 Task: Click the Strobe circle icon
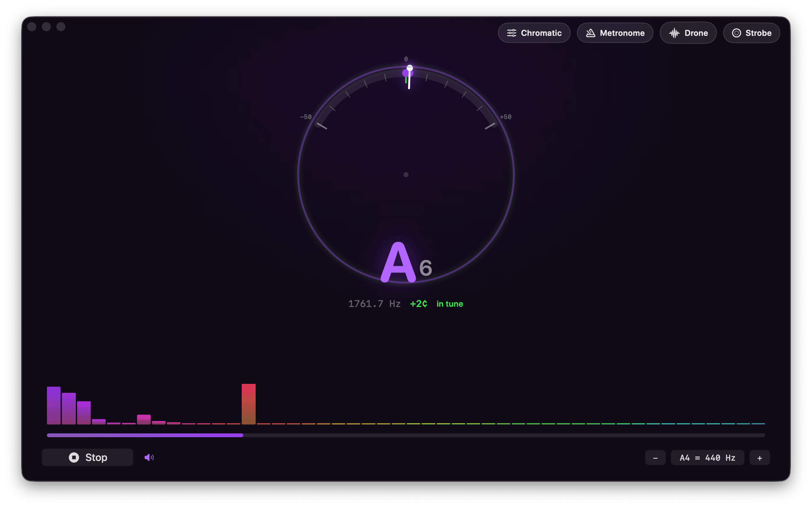click(x=736, y=33)
